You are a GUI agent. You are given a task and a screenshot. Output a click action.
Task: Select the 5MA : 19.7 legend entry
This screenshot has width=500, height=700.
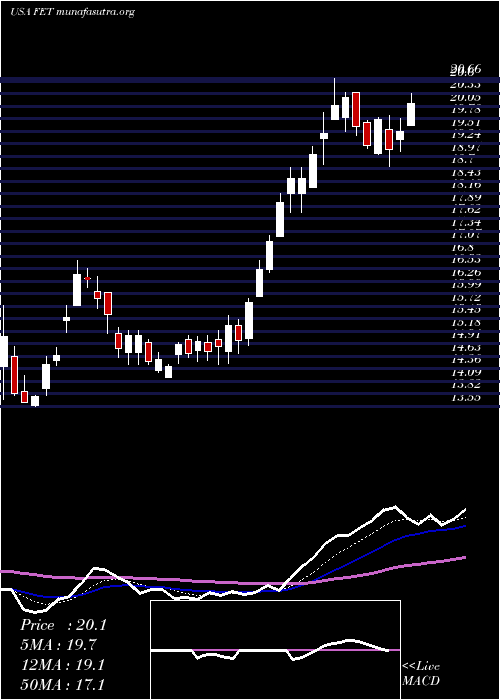pos(59,645)
